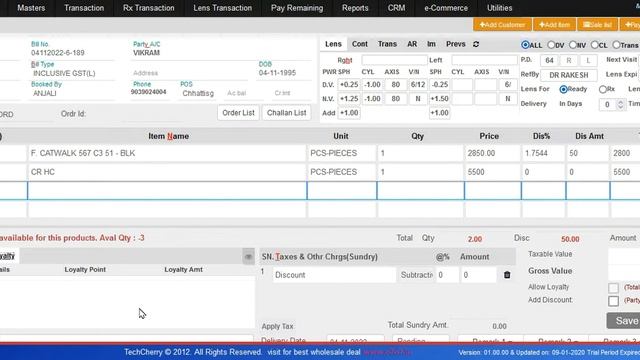Open the Bill Type INCLUSIVE GST(L) dropdown
The image size is (640, 360).
click(73, 73)
